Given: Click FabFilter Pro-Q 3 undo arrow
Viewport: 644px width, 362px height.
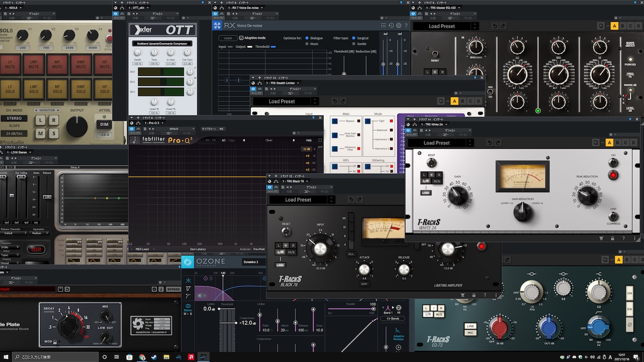Looking at the screenshot, I should 207,140.
